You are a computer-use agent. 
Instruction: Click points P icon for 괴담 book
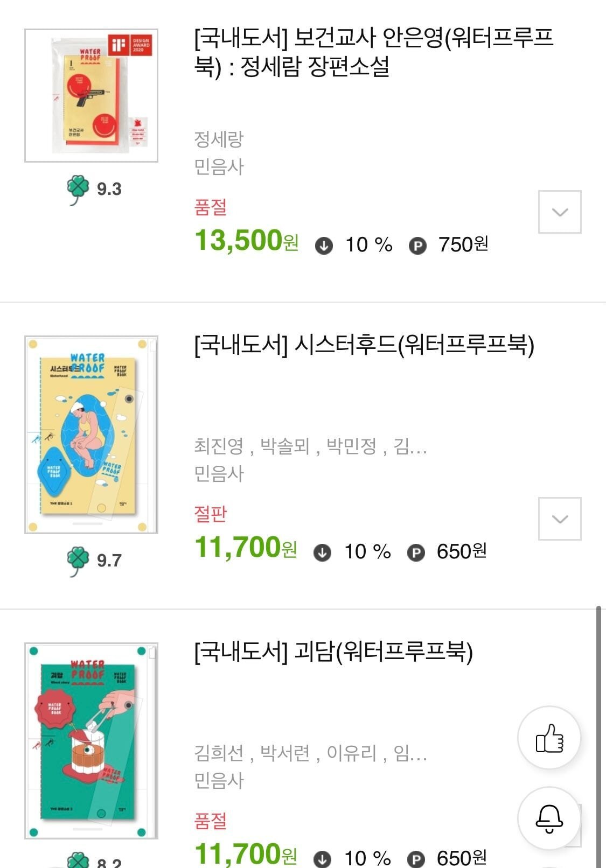point(416,858)
